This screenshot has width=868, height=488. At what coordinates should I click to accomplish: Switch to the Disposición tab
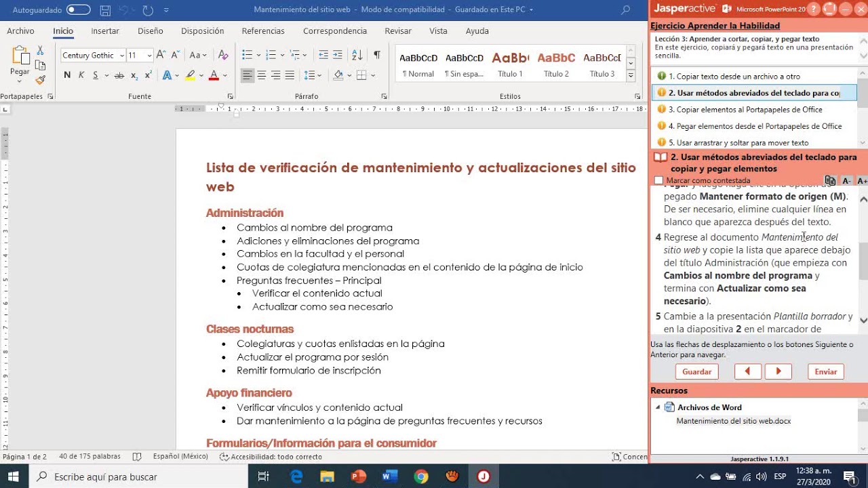pos(202,31)
